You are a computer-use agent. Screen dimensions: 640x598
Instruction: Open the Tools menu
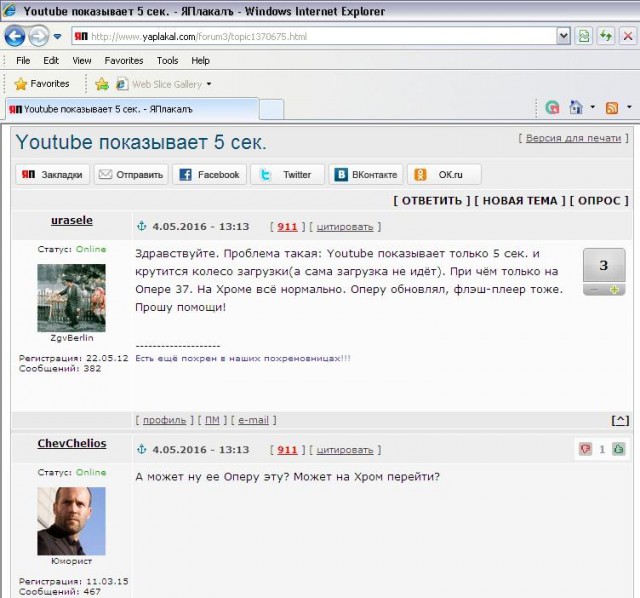(x=167, y=60)
